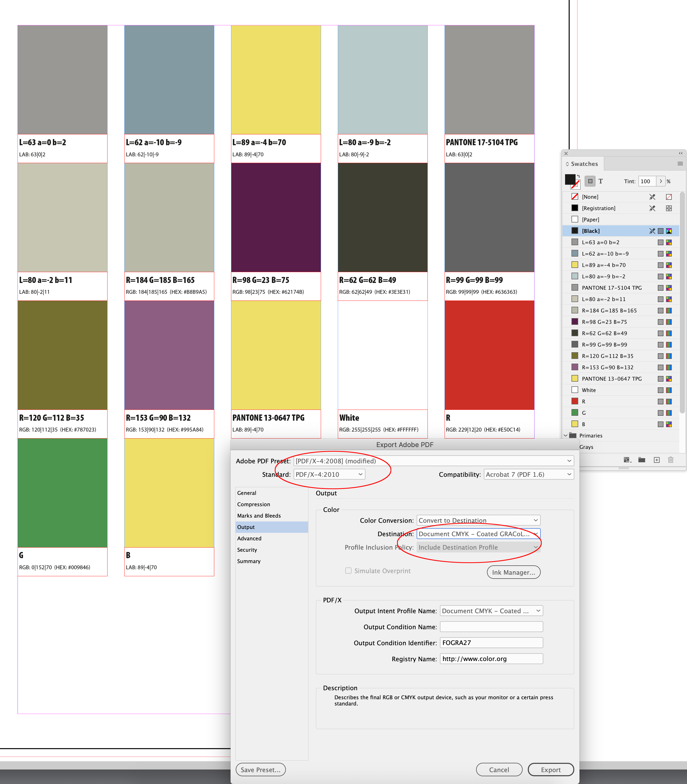Open the Adobe PDF Preset dropdown
The width and height of the screenshot is (687, 784).
(433, 461)
